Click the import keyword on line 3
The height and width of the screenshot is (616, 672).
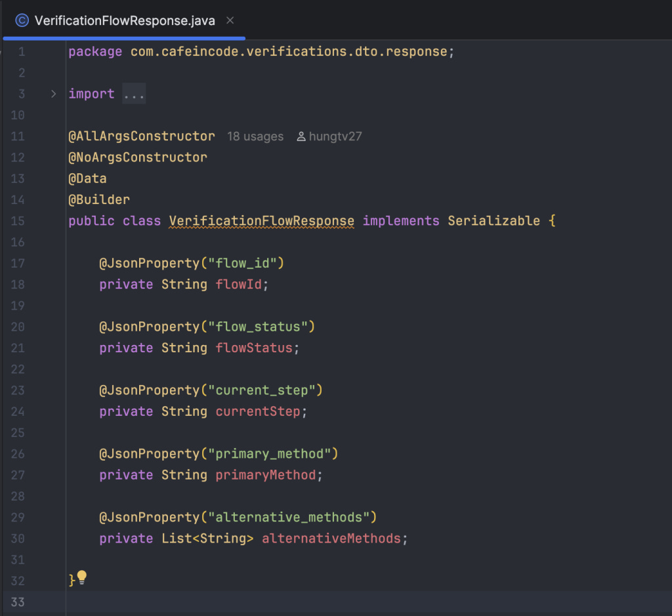tap(92, 94)
